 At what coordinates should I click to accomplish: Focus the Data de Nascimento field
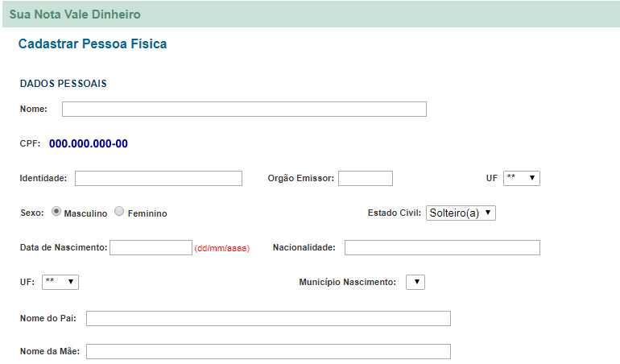click(x=151, y=248)
